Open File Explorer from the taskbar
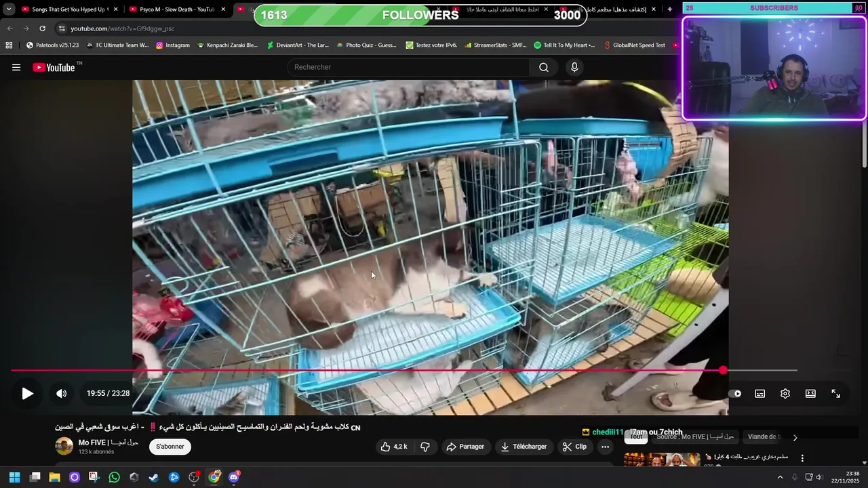This screenshot has height=488, width=868. coord(54,477)
